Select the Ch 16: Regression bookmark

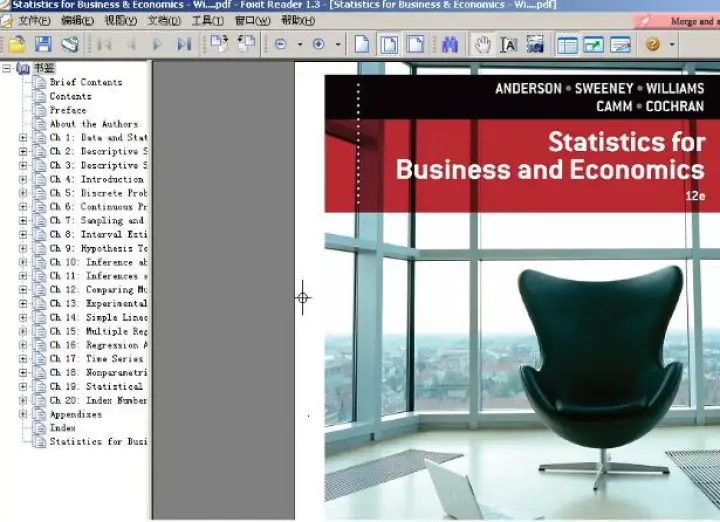pyautogui.click(x=98, y=345)
